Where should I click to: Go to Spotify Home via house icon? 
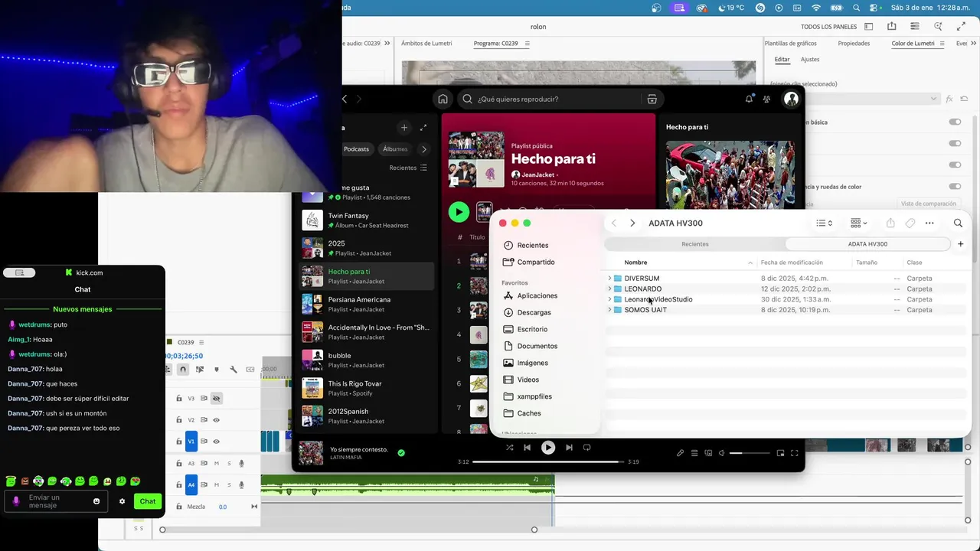[x=443, y=99]
